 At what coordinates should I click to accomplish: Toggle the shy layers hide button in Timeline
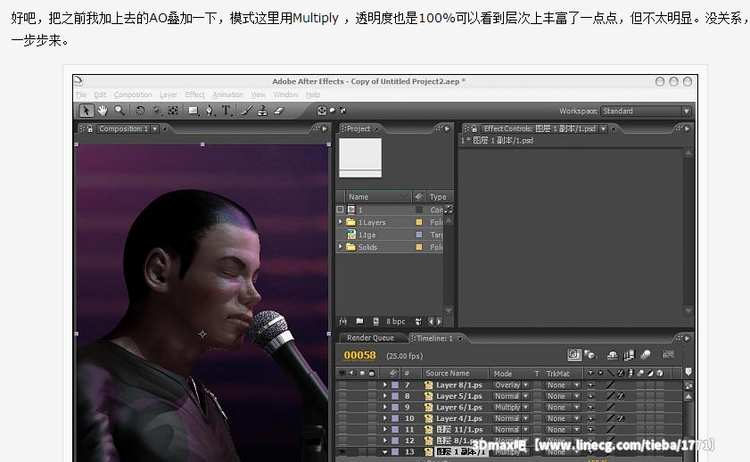pyautogui.click(x=612, y=355)
